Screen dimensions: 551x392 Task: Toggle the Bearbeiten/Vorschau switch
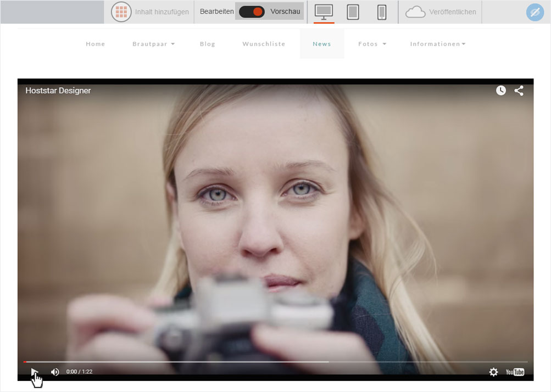[x=252, y=12]
